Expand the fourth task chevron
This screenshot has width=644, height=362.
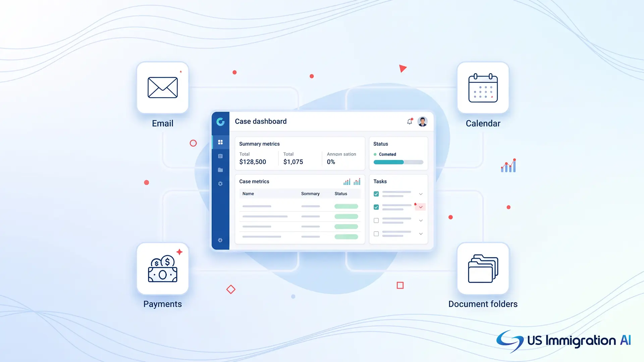(421, 234)
